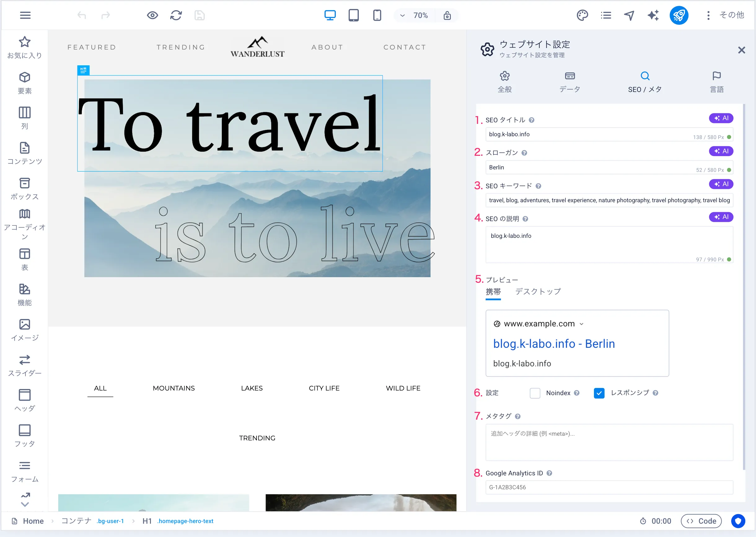
Task: Click the Code button in status bar
Action: [x=701, y=521]
